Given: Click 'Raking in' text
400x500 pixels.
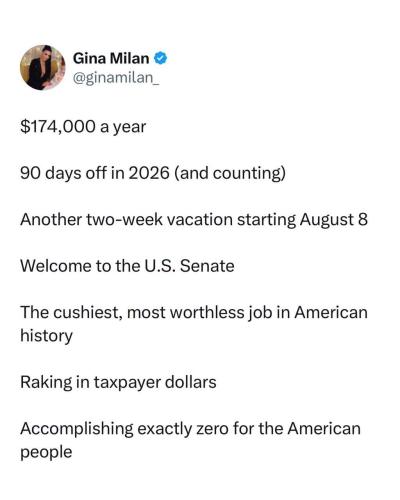Looking at the screenshot, I should pyautogui.click(x=55, y=382).
